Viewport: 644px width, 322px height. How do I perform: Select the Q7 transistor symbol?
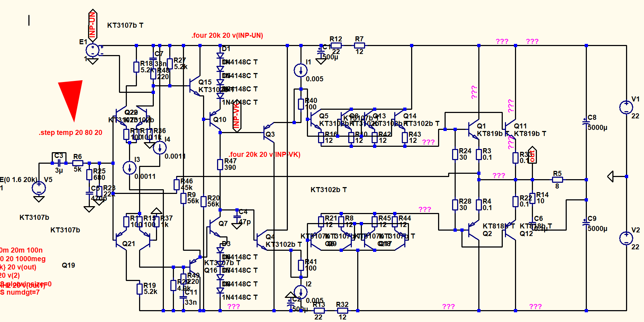215,226
